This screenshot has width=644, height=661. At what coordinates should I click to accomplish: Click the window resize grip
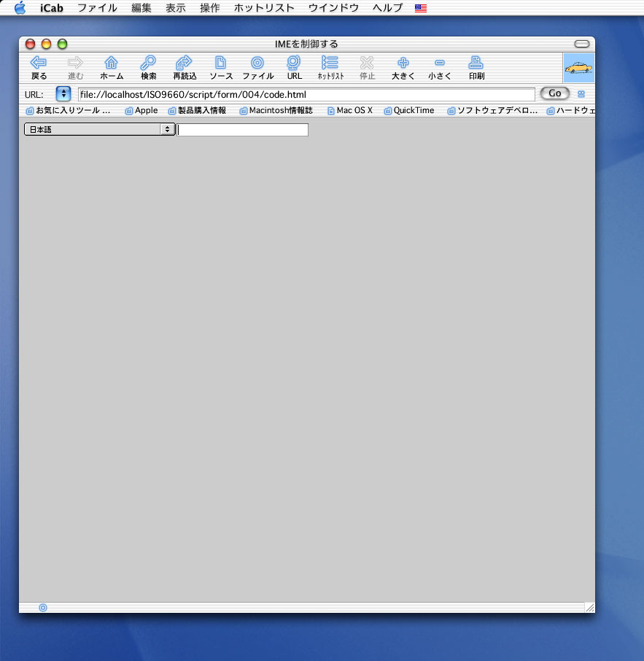(590, 608)
